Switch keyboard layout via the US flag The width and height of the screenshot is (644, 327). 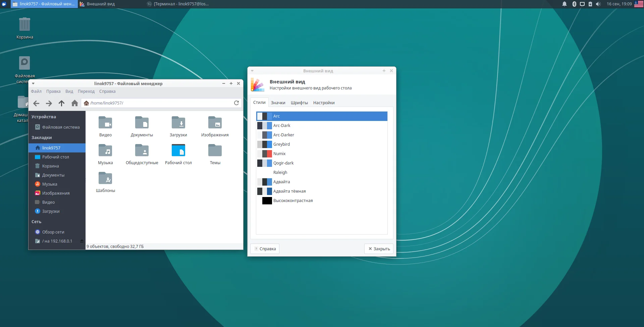click(x=639, y=4)
